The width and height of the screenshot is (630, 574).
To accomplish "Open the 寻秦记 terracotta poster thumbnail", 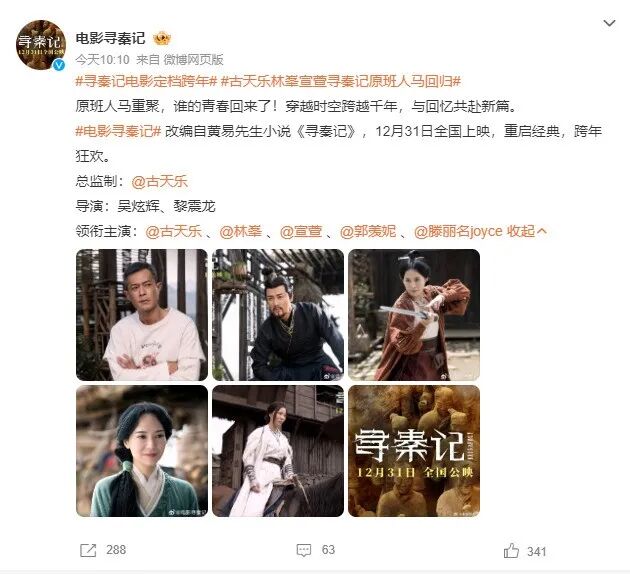I will pos(414,451).
